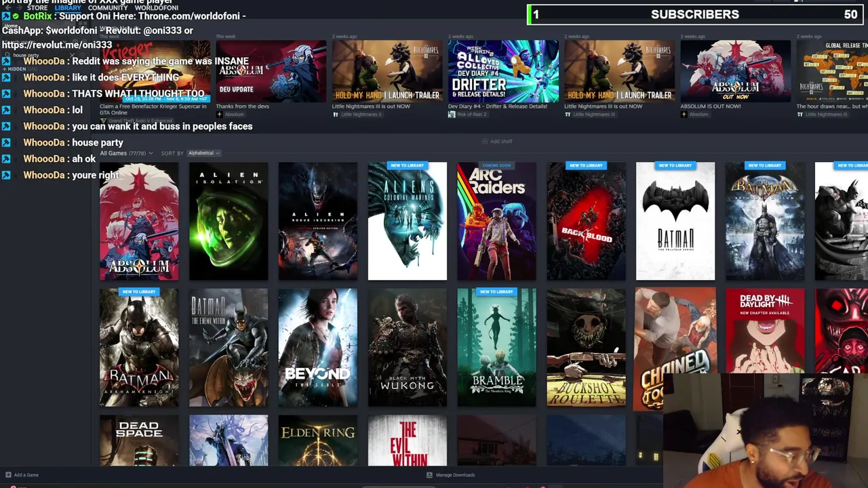
Task: Select the ARC Raiders game cover
Action: coord(497,221)
